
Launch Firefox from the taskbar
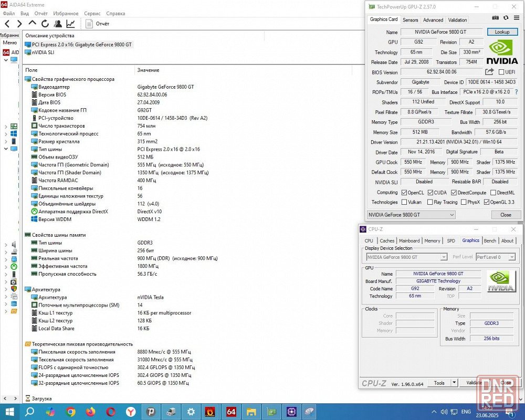(x=90, y=412)
